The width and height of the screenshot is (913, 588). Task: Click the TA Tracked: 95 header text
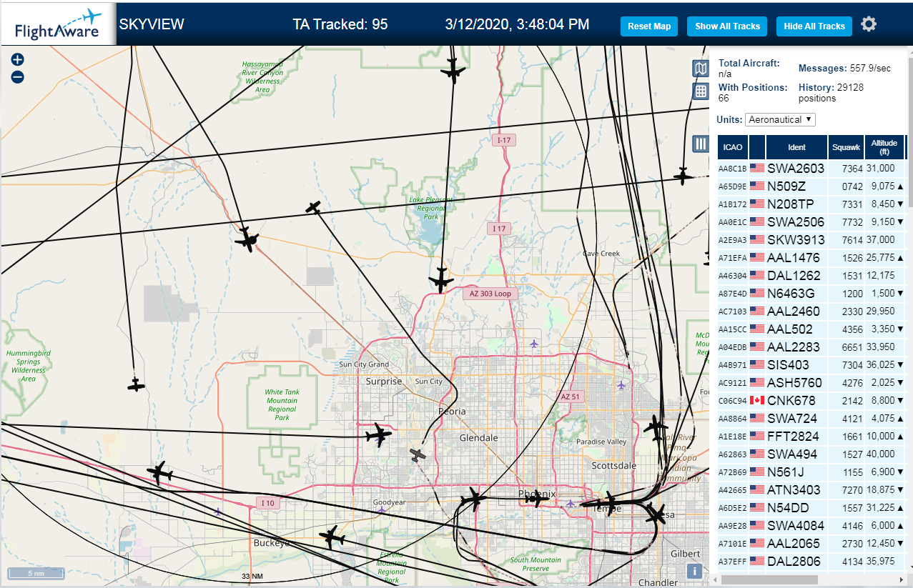coord(340,24)
